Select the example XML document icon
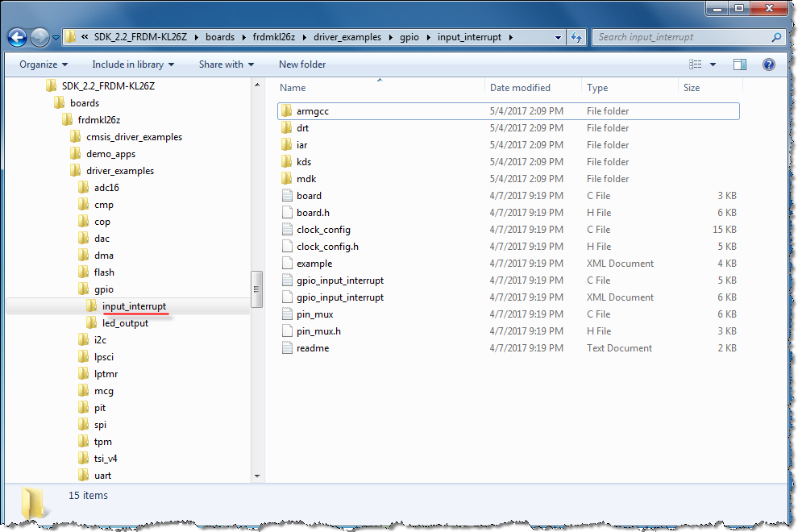The height and width of the screenshot is (532, 798). pyautogui.click(x=287, y=264)
